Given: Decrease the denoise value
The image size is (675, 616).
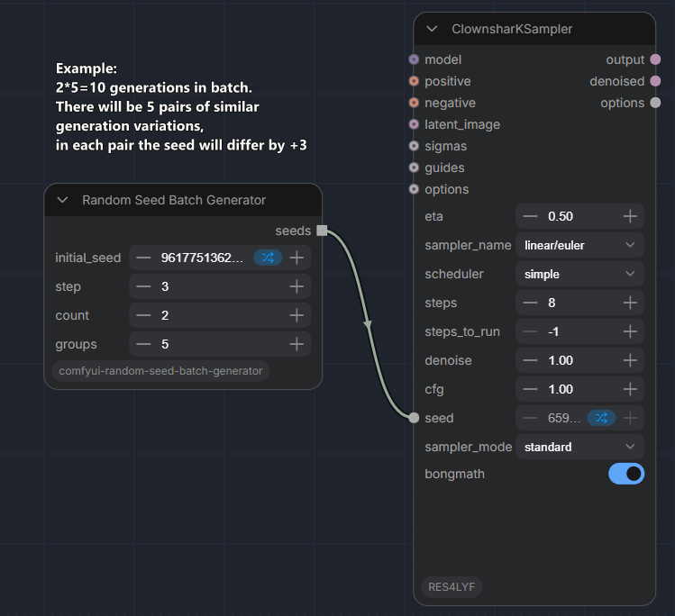Looking at the screenshot, I should (x=530, y=360).
